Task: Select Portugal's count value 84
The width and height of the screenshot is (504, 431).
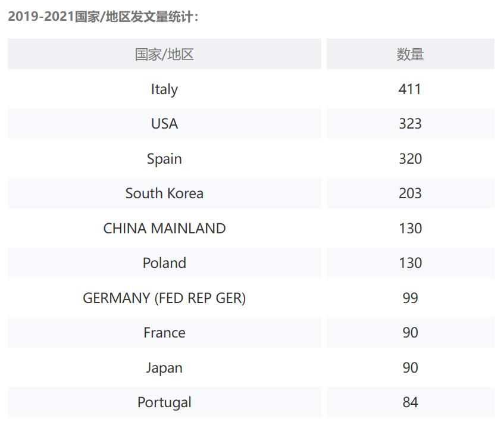Action: (x=410, y=402)
